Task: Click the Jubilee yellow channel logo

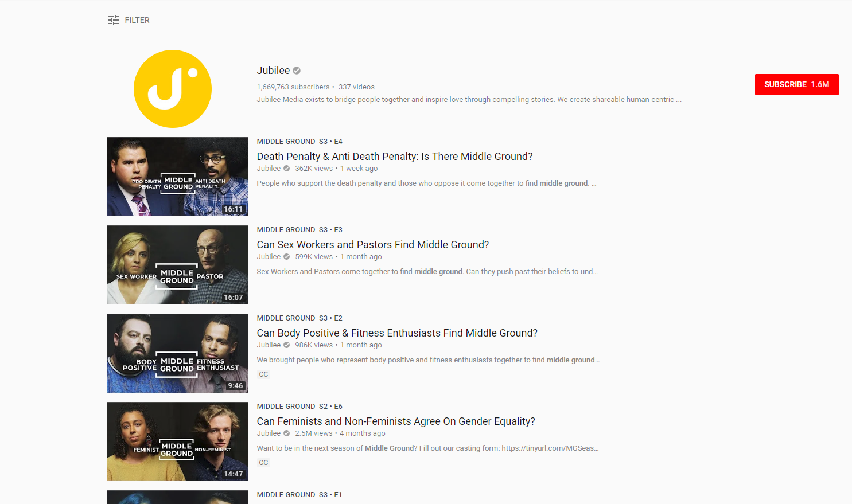Action: [x=173, y=89]
